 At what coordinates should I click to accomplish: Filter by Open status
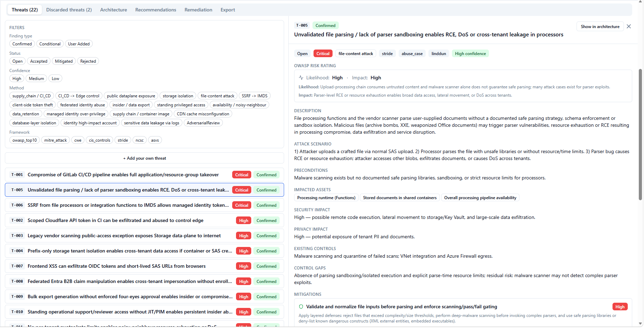click(18, 61)
